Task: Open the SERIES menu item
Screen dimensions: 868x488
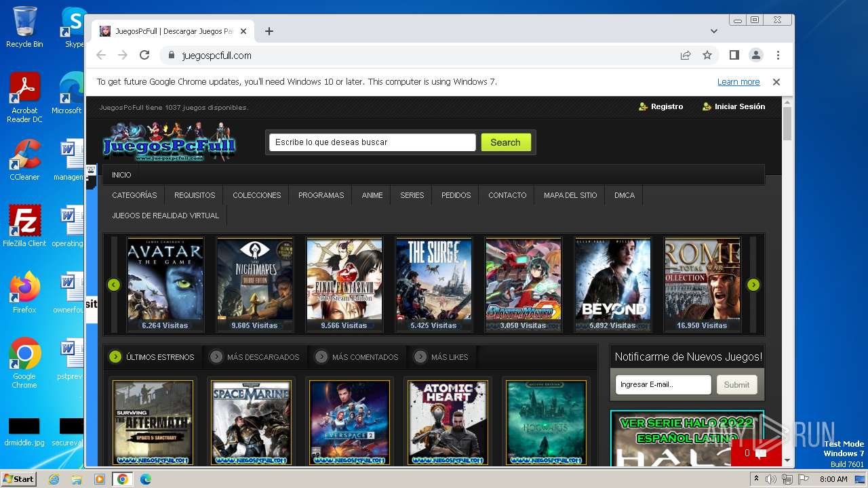Action: coord(412,195)
